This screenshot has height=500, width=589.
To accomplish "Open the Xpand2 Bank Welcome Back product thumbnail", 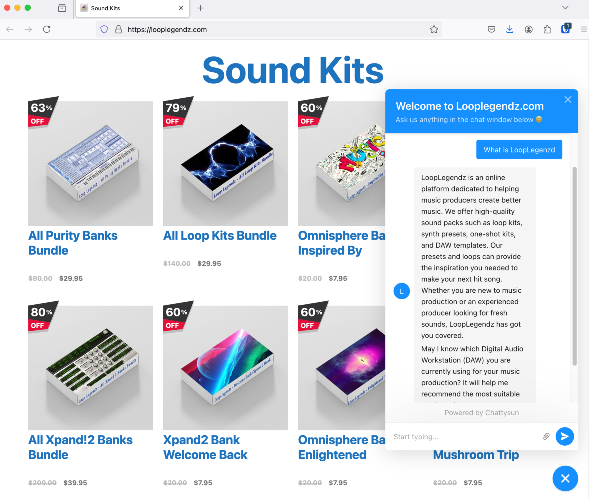I will pyautogui.click(x=225, y=367).
